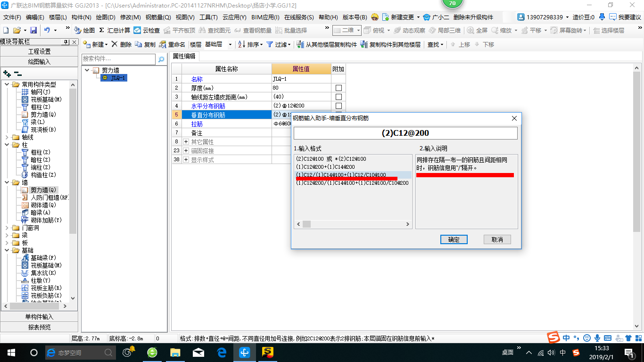Click the component search magnifier icon
The height and width of the screenshot is (362, 644).
pos(161,59)
